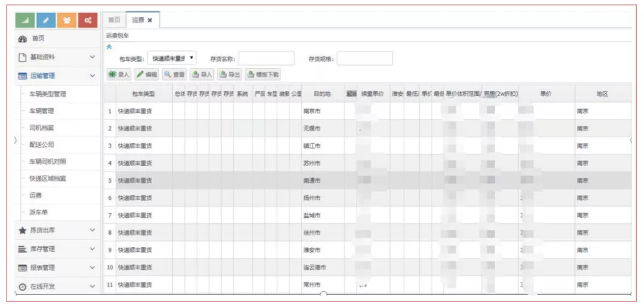Screen dimensions: 644x305
Task: Click the 导出 export button
Action: click(230, 75)
